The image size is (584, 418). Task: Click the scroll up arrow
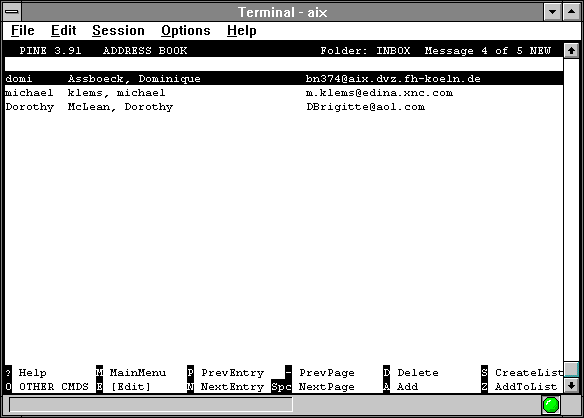click(x=571, y=51)
